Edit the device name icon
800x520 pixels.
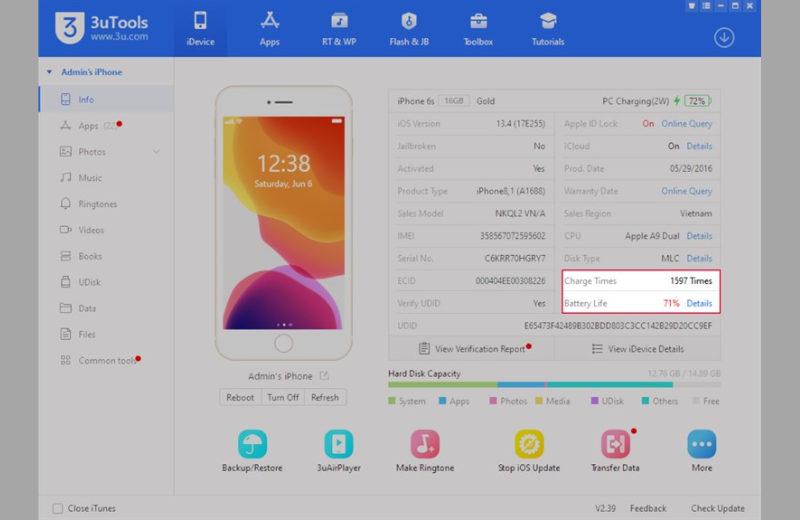click(324, 376)
